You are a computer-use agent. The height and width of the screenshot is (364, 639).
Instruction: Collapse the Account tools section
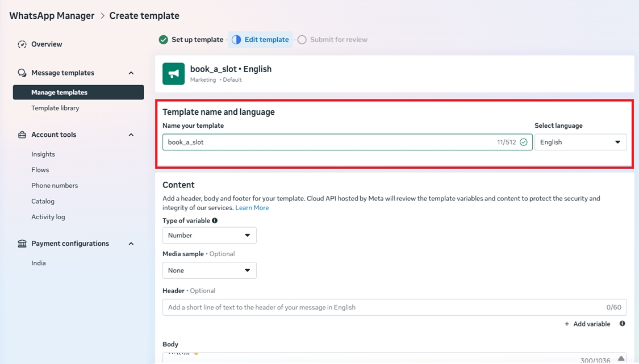click(131, 135)
